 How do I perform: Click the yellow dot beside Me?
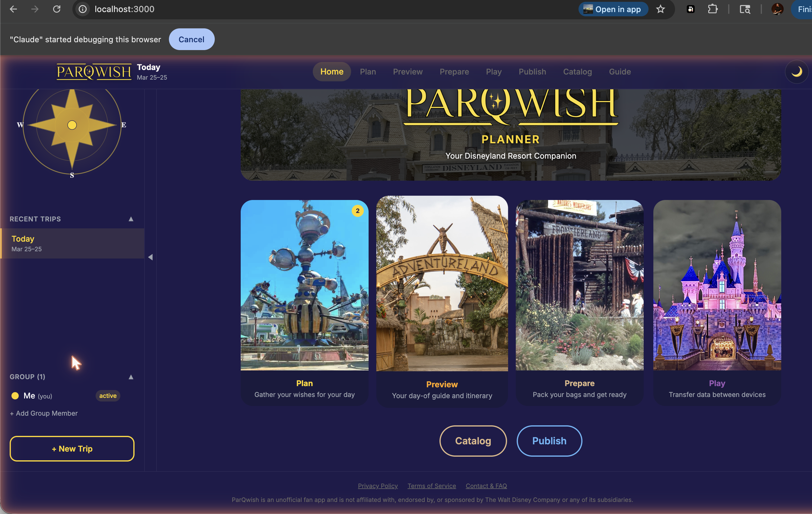tap(15, 396)
